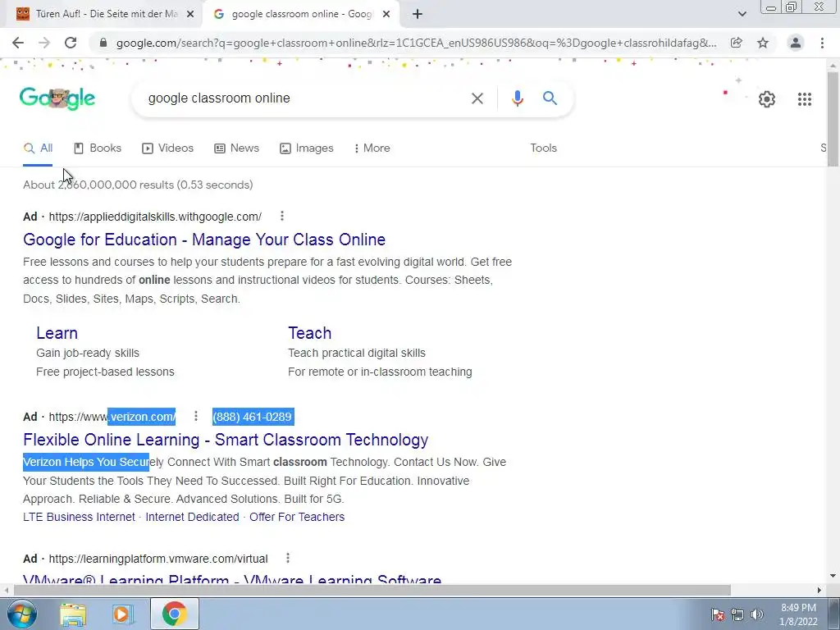Reload the current page
840x630 pixels.
click(71, 43)
